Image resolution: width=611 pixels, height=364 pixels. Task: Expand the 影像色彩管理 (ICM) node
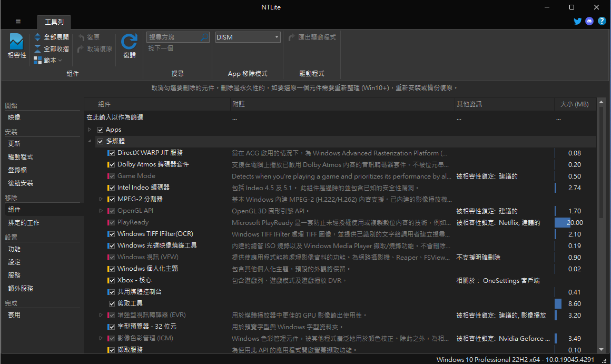point(101,338)
